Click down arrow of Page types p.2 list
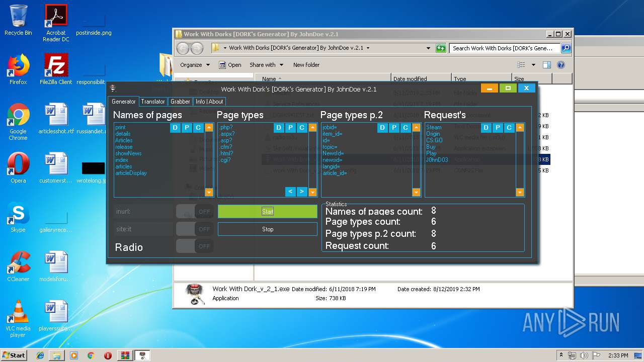This screenshot has width=644, height=362. pos(416,192)
